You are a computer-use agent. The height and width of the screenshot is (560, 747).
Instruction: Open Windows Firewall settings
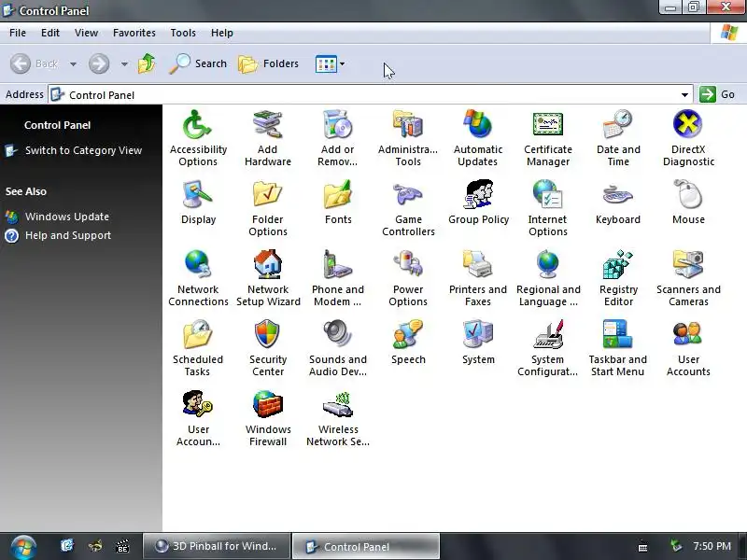tap(268, 418)
